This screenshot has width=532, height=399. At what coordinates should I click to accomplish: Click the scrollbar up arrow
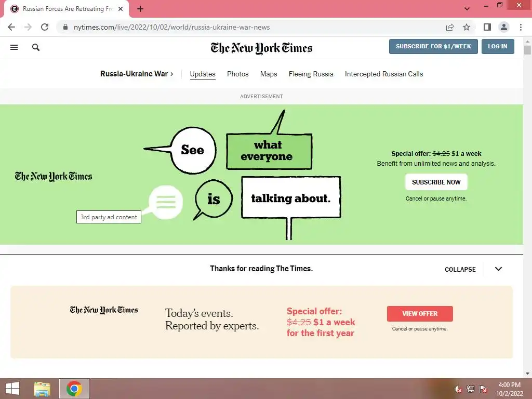[527, 42]
